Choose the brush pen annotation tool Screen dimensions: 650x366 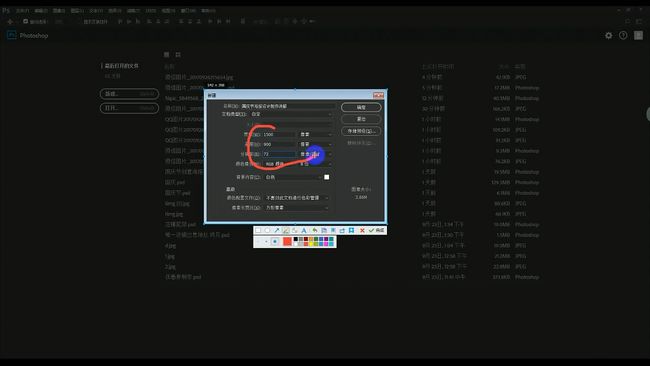[286, 230]
